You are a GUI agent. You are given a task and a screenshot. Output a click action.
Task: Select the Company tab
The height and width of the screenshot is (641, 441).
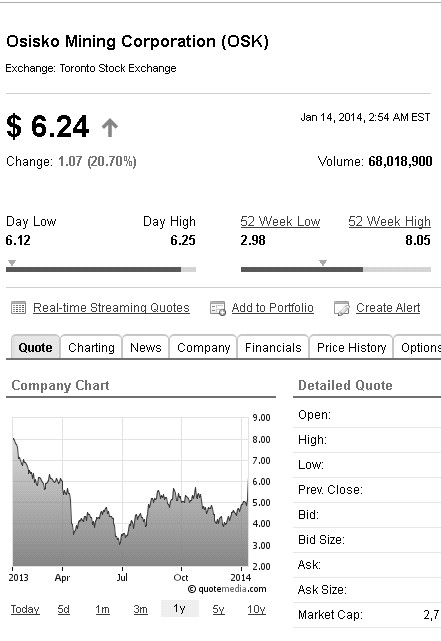click(x=204, y=347)
